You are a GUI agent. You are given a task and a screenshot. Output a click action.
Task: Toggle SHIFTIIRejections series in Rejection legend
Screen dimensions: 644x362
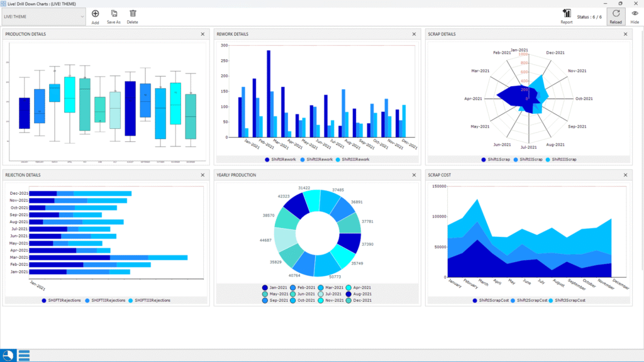point(108,300)
